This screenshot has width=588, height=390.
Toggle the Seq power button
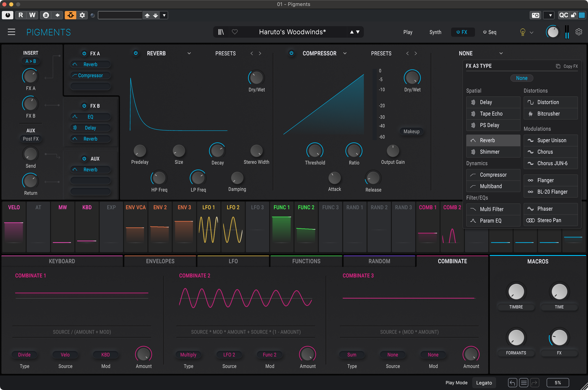coord(485,32)
